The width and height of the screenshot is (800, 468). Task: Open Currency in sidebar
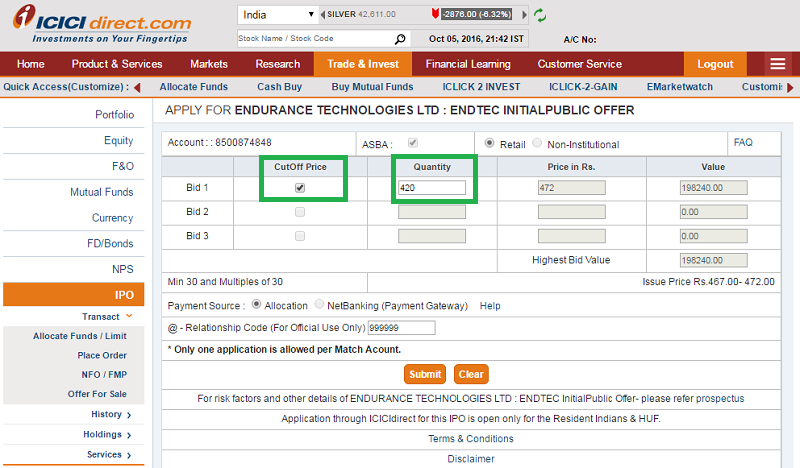pos(112,218)
